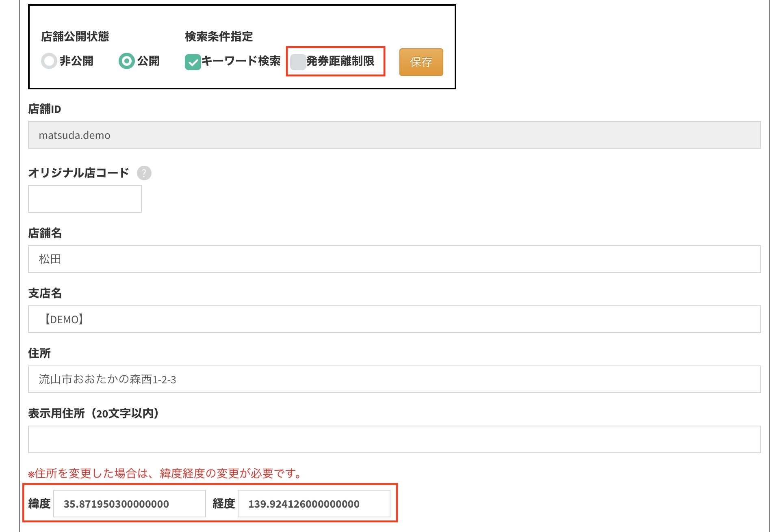Uncheck the キーワード検索 checkbox

coord(193,62)
